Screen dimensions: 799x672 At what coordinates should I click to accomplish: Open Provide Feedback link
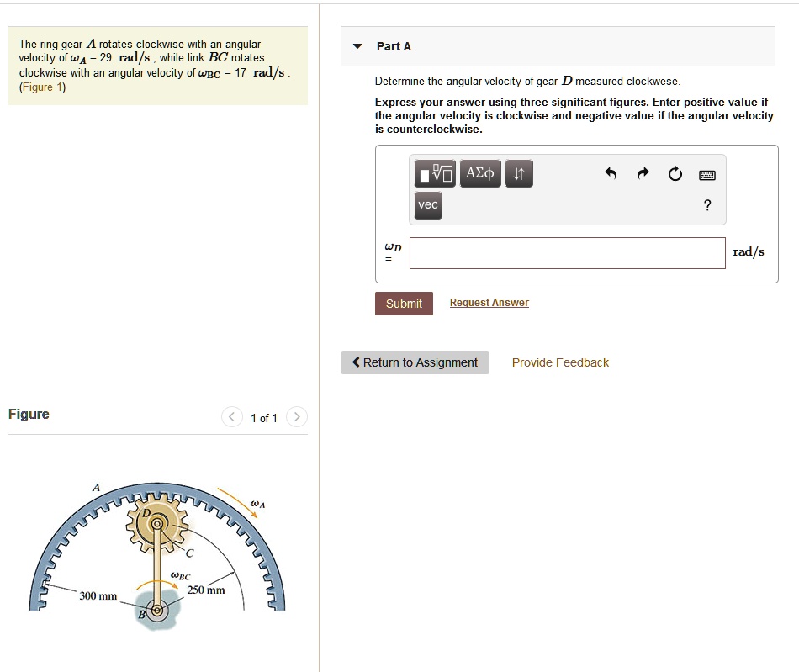tap(560, 362)
